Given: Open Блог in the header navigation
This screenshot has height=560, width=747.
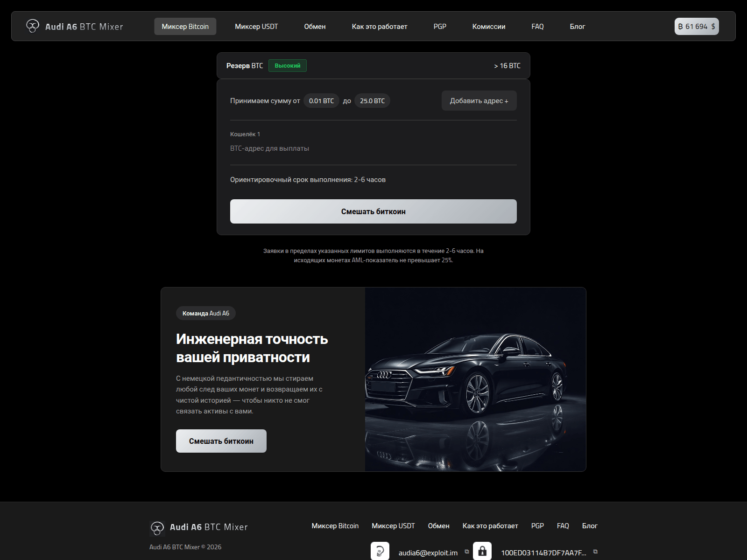Looking at the screenshot, I should tap(578, 27).
